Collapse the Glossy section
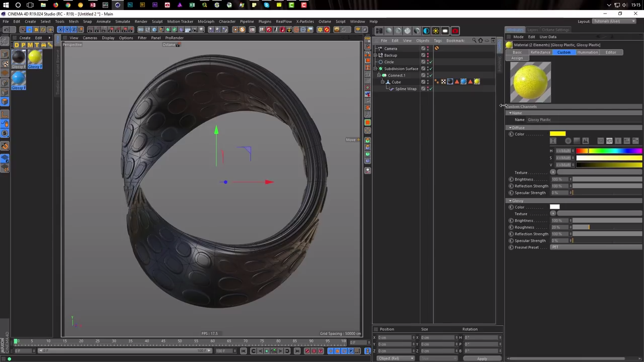This screenshot has height=362, width=644. point(510,201)
